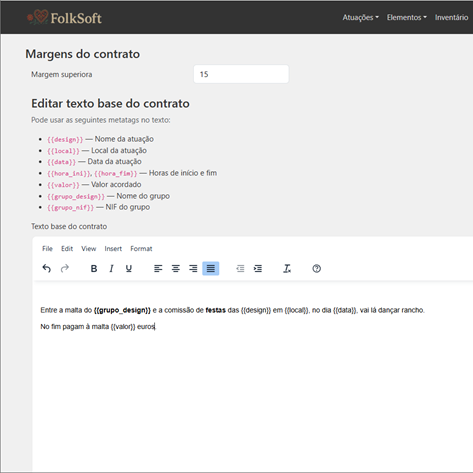Open the View menu
This screenshot has width=473, height=473.
pos(89,249)
